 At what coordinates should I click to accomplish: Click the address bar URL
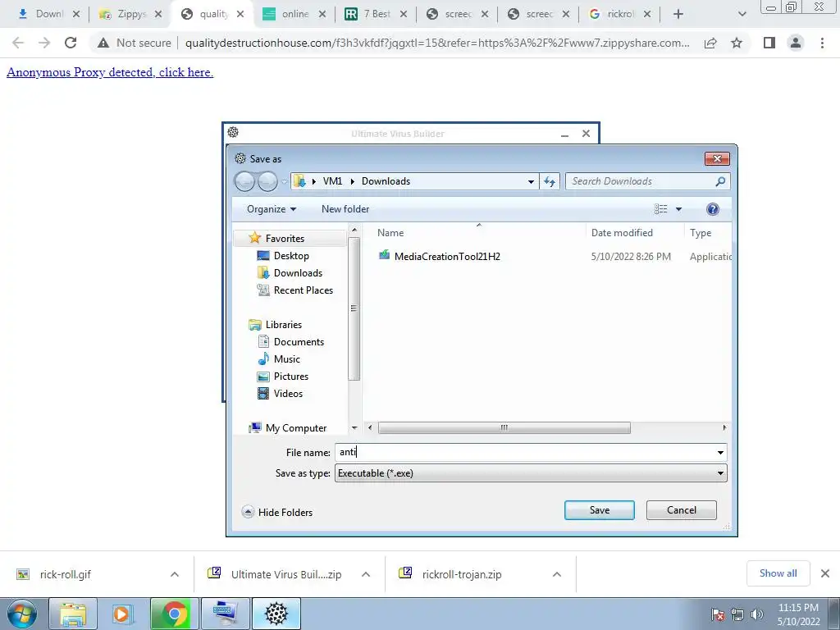click(x=437, y=43)
